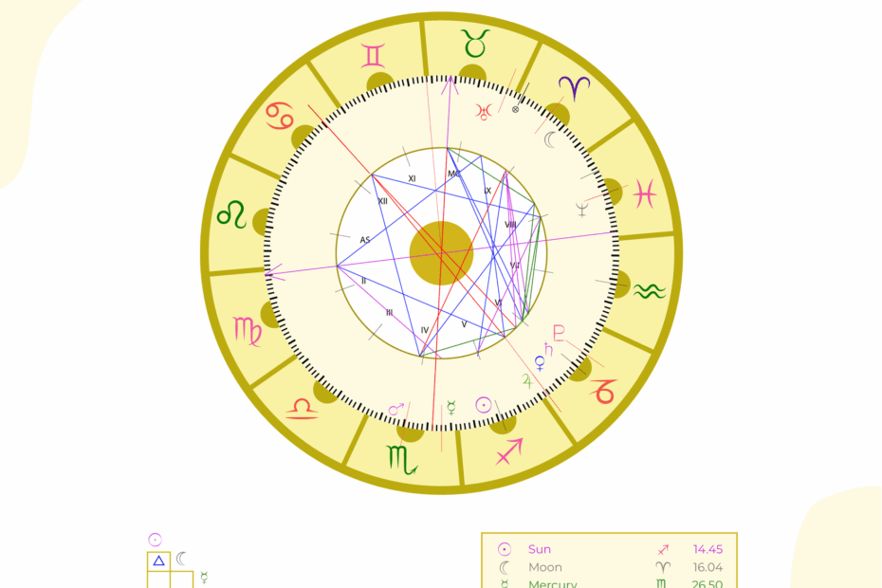Click the green Mercury glyph beside the aspect grid
This screenshot has height=588, width=882.
click(204, 578)
